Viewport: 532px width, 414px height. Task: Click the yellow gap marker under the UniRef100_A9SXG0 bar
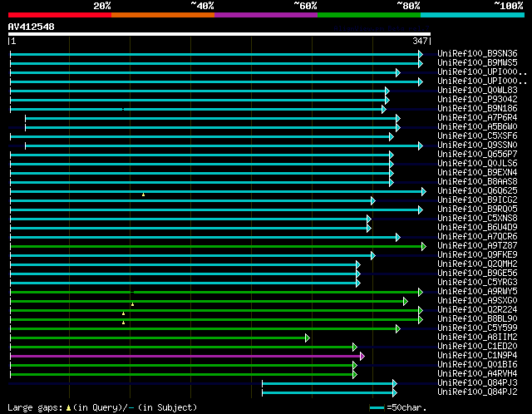(x=133, y=304)
